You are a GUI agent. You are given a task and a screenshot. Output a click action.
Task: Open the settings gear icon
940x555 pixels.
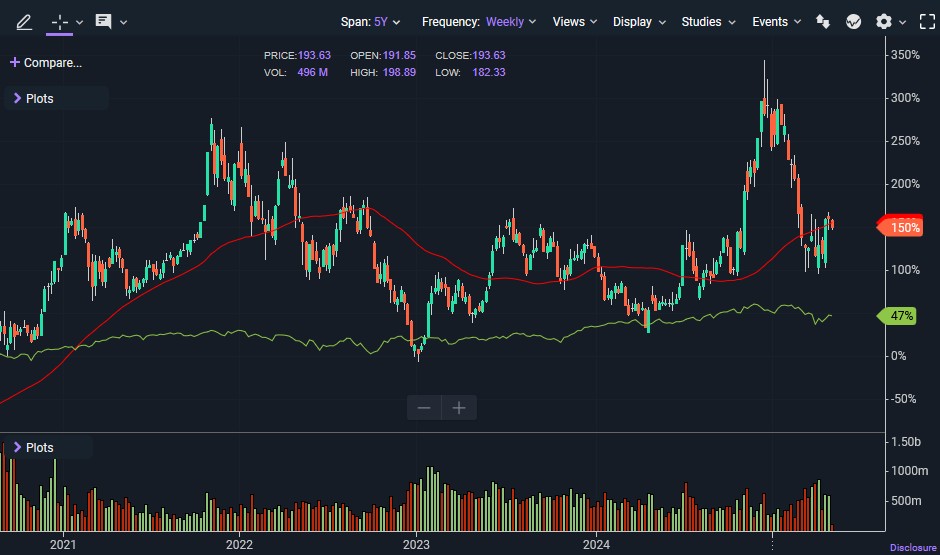[883, 21]
